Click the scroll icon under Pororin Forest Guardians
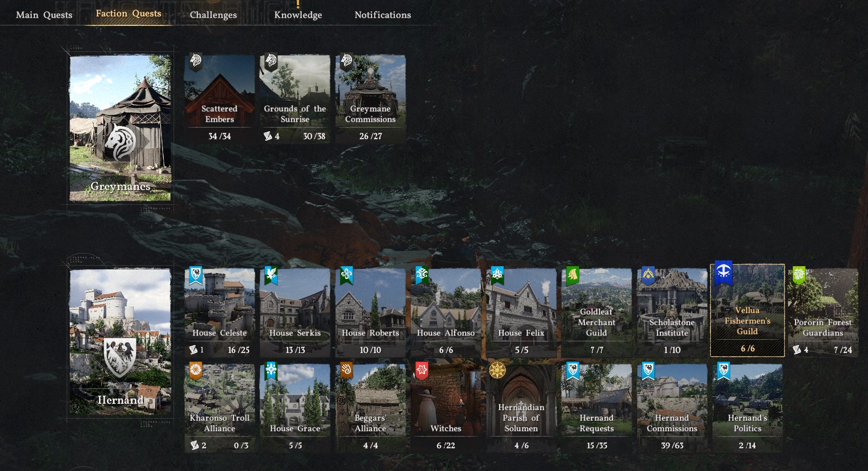Image resolution: width=868 pixels, height=471 pixels. pyautogui.click(x=797, y=350)
